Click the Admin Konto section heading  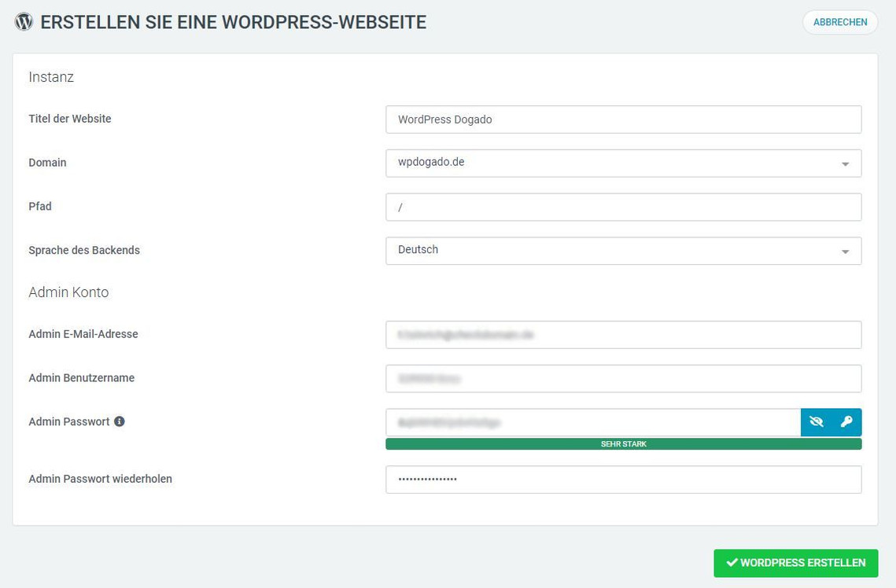68,292
